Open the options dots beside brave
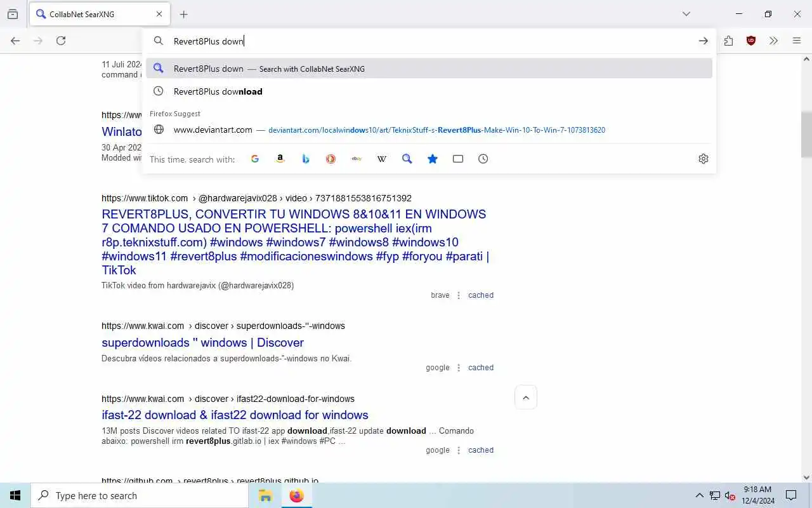The width and height of the screenshot is (812, 508). 459,295
